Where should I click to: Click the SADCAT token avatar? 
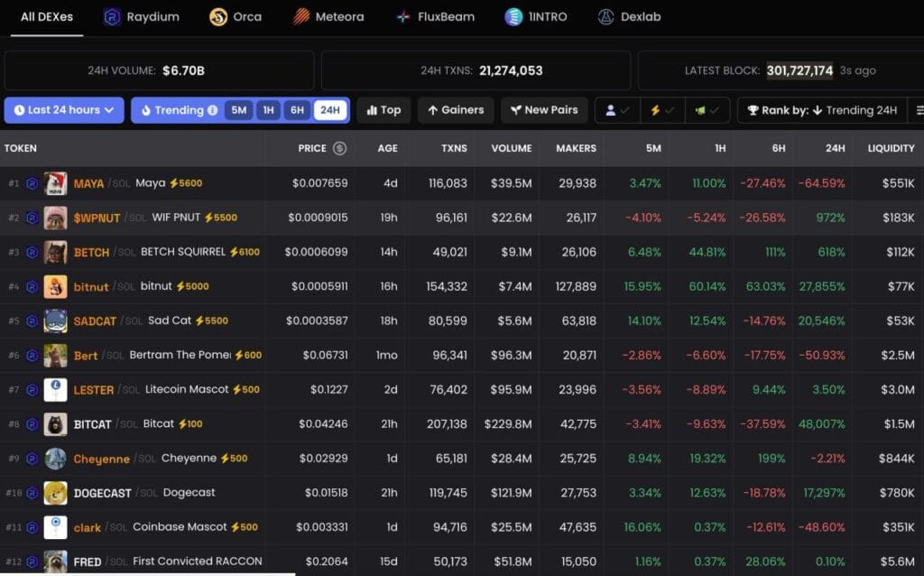pyautogui.click(x=55, y=321)
